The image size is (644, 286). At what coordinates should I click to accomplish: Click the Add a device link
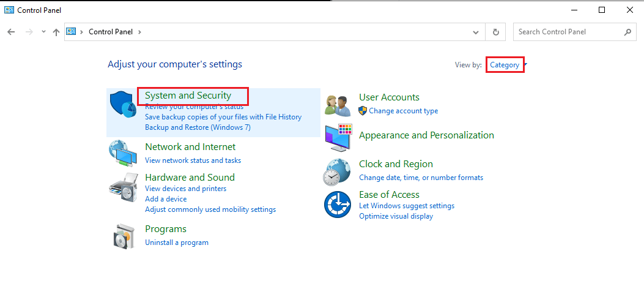166,199
